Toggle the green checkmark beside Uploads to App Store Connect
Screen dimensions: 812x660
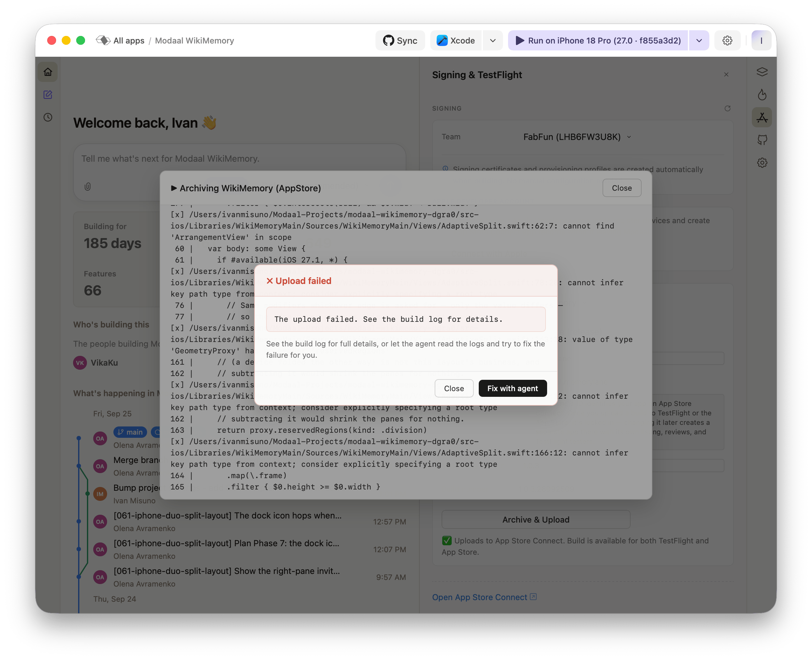pyautogui.click(x=447, y=541)
